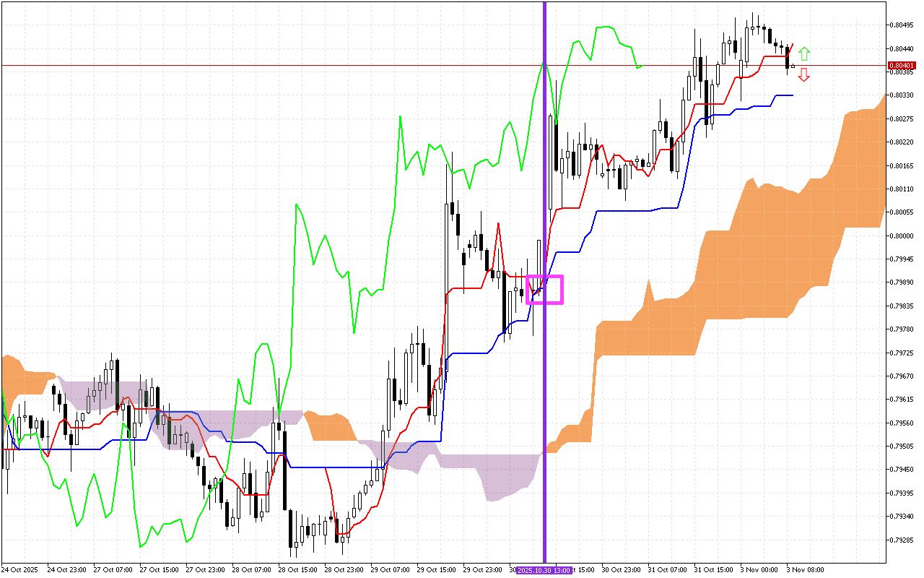This screenshot has height=578, width=924.
Task: Select the magenta rectangle on the chart
Action: (545, 289)
